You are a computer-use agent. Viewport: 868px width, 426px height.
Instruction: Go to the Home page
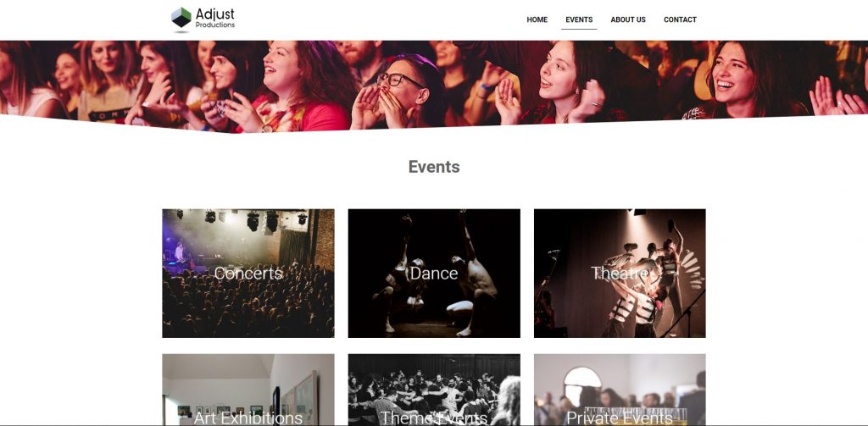click(537, 19)
